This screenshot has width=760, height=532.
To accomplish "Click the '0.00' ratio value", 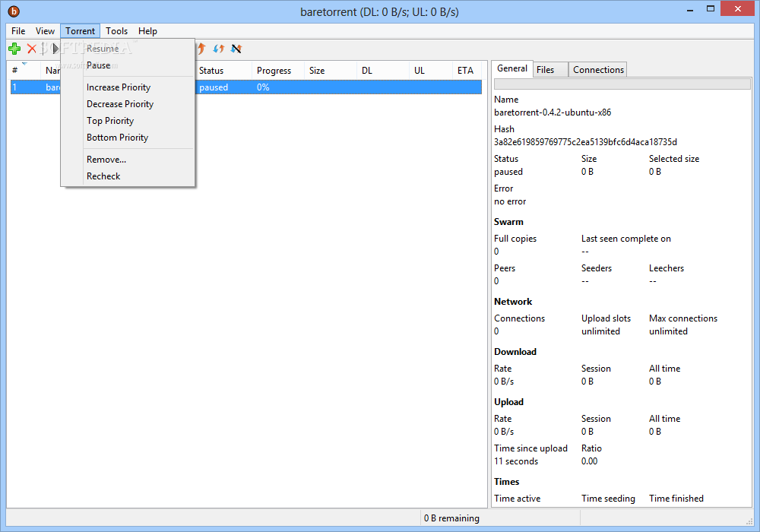I will point(590,461).
